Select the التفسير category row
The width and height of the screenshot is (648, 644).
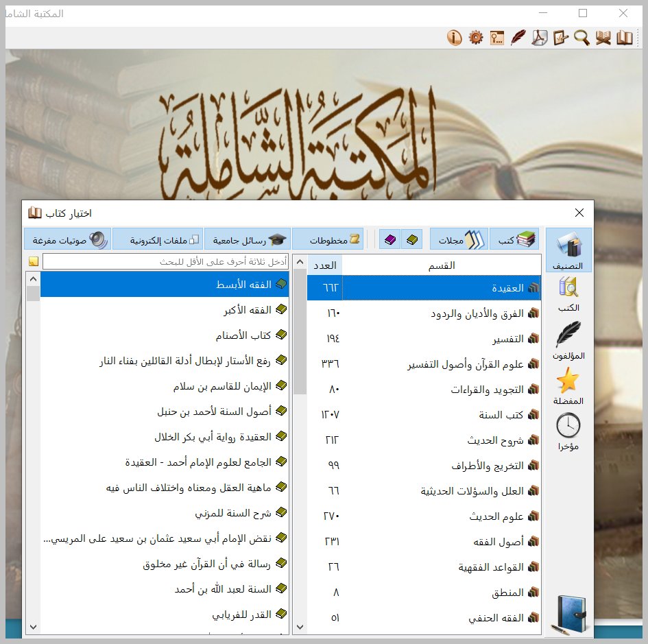(424, 339)
